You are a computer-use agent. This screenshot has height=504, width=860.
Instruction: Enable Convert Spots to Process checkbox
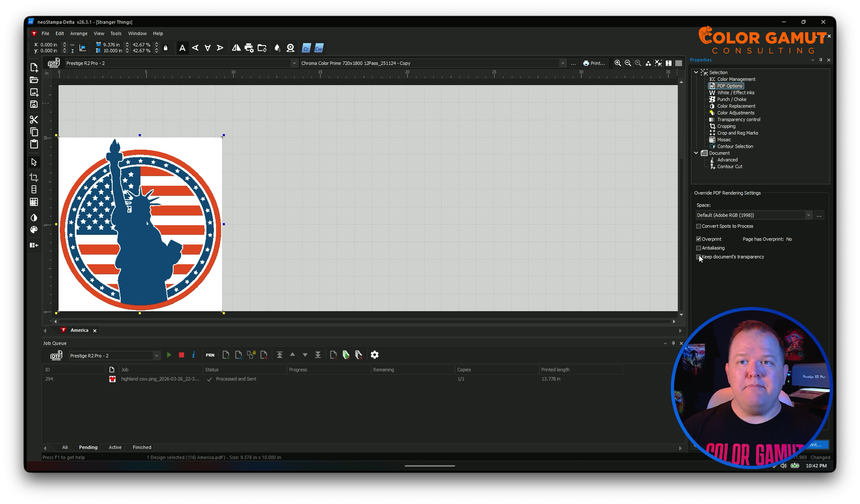pyautogui.click(x=699, y=226)
